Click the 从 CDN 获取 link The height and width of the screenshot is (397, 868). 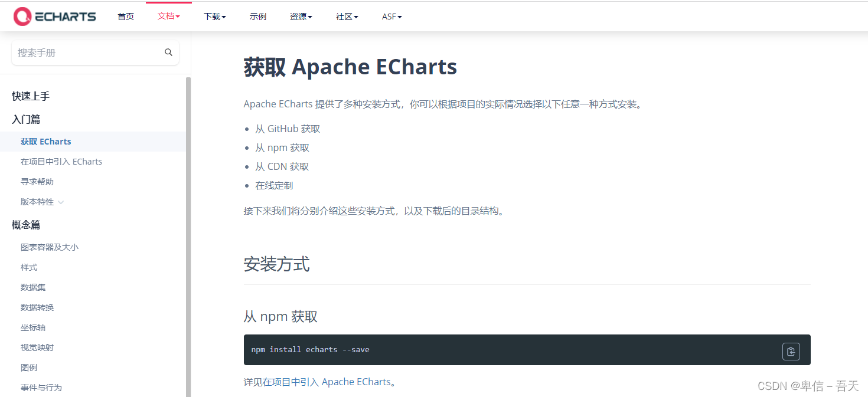282,166
